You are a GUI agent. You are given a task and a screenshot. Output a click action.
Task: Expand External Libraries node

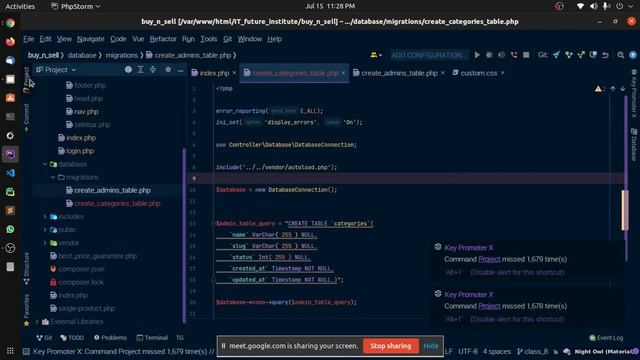[37, 322]
